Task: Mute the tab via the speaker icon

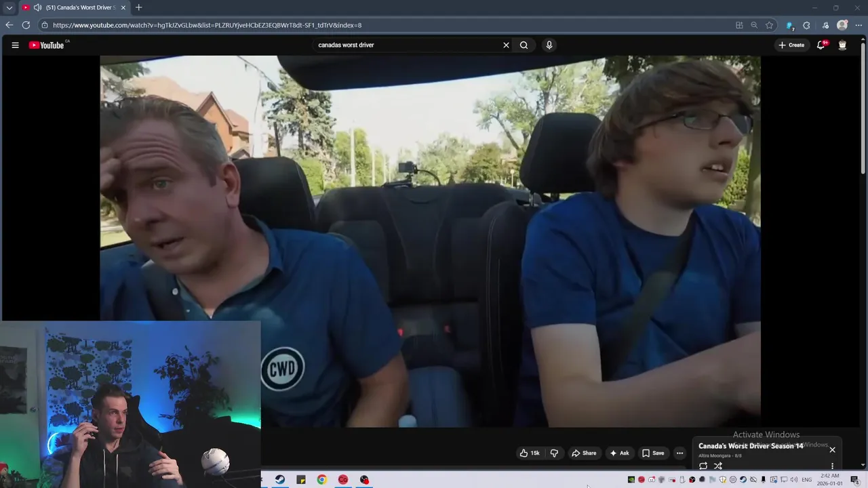Action: [37, 7]
